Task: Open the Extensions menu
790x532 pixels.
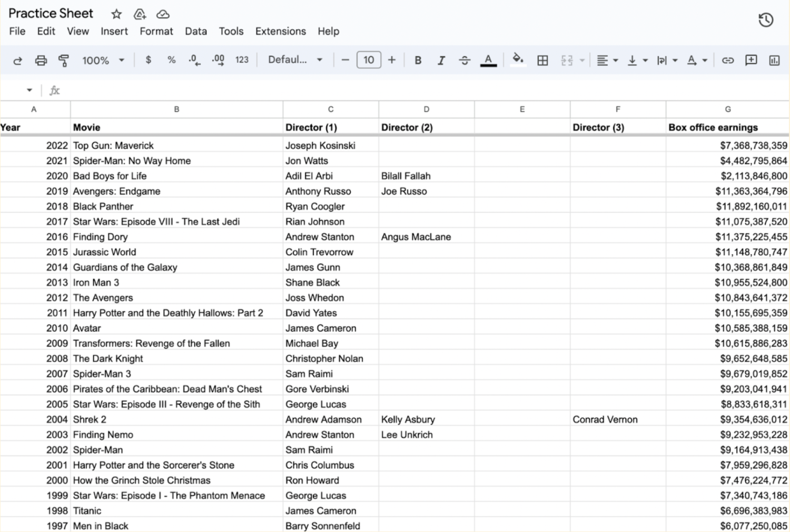Action: [x=281, y=31]
